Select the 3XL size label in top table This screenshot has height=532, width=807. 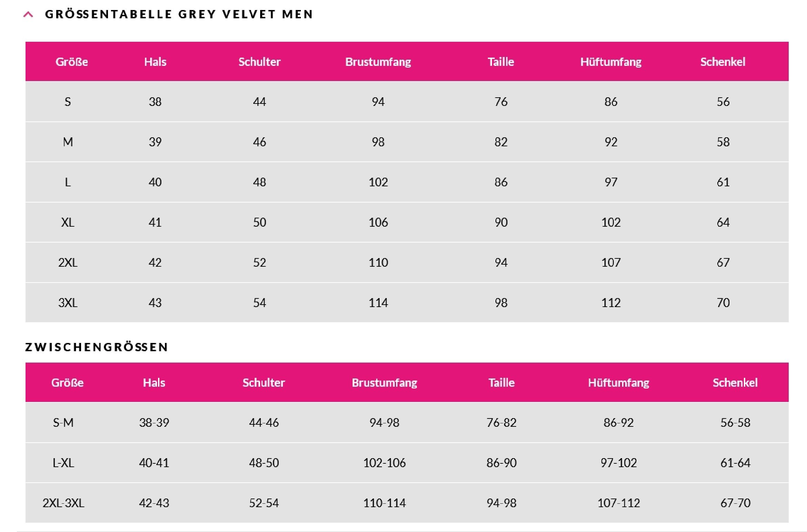coord(68,303)
